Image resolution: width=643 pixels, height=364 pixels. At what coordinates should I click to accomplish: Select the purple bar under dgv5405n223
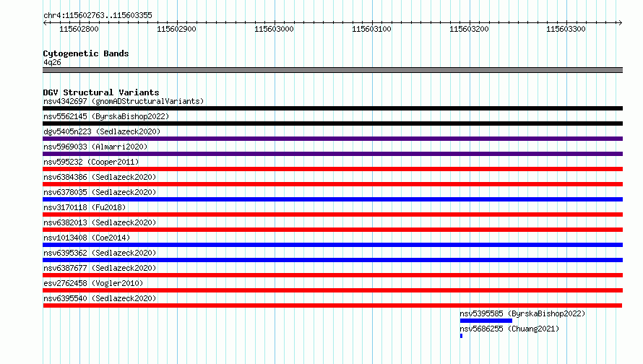coord(332,139)
